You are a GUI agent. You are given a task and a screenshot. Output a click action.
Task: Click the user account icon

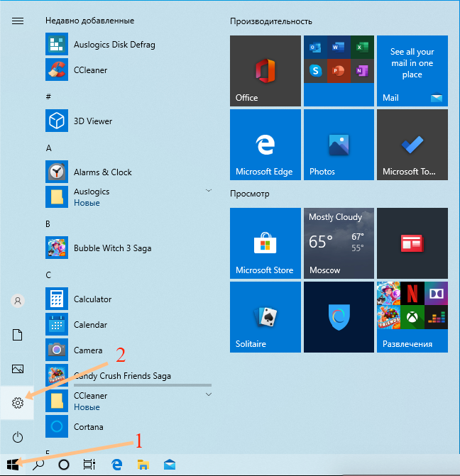(18, 301)
